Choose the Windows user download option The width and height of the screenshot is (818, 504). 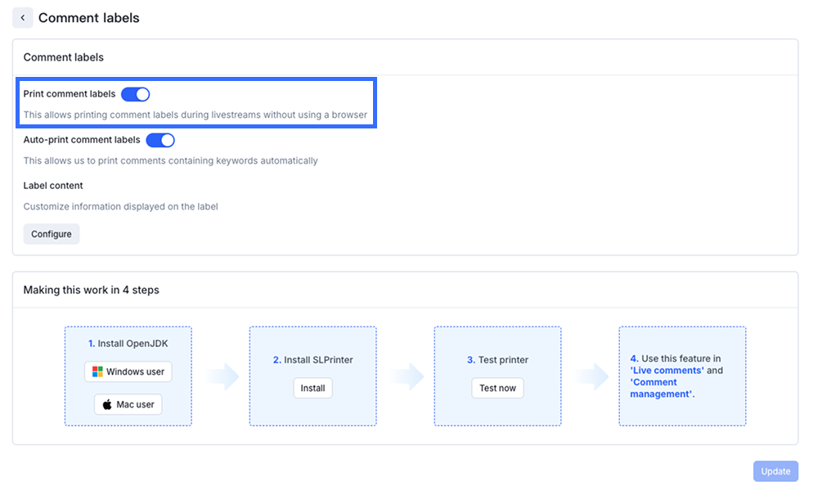(x=128, y=371)
